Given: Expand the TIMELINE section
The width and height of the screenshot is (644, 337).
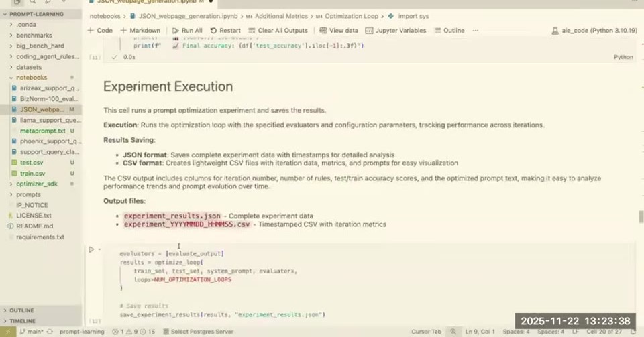Looking at the screenshot, I should coord(41,321).
